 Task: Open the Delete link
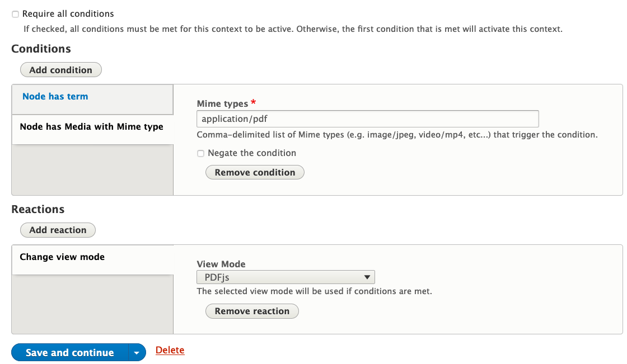click(x=170, y=349)
